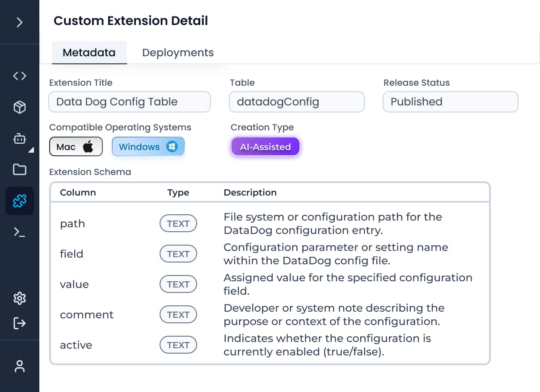Toggle the Mac operating system chip
Viewport: 540px width, 392px height.
pyautogui.click(x=76, y=147)
